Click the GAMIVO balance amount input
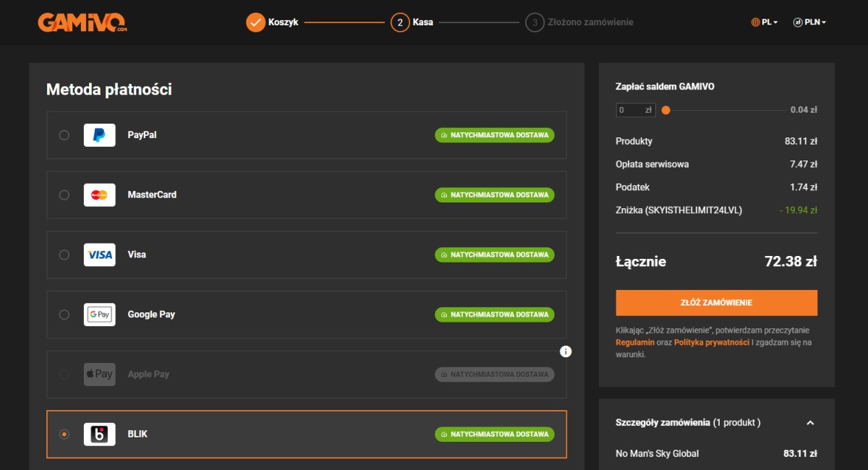The image size is (868, 470). (636, 111)
